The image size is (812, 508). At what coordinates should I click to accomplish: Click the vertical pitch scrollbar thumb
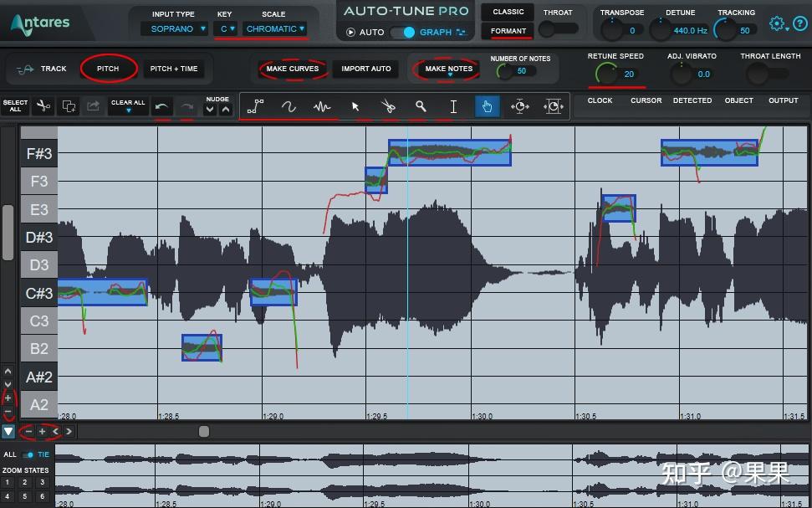[x=8, y=232]
